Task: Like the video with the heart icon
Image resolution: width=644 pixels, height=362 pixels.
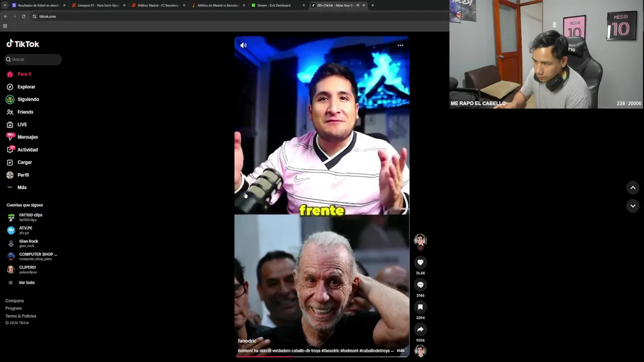Action: click(x=420, y=262)
